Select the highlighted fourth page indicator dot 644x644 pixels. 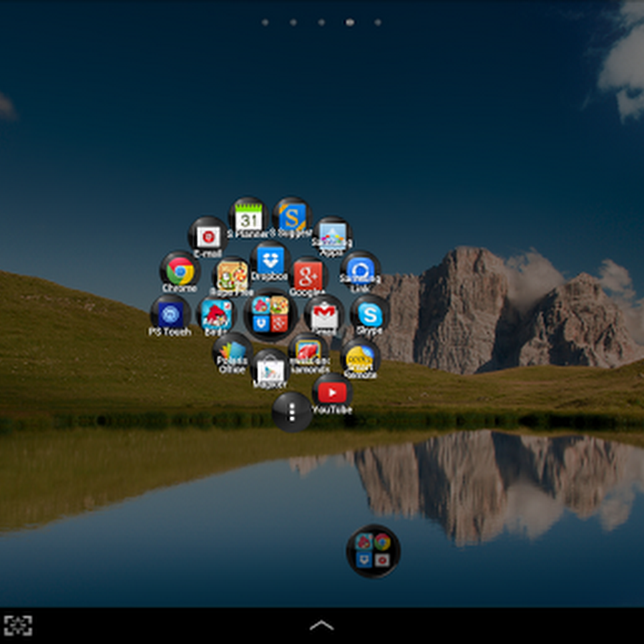(349, 22)
